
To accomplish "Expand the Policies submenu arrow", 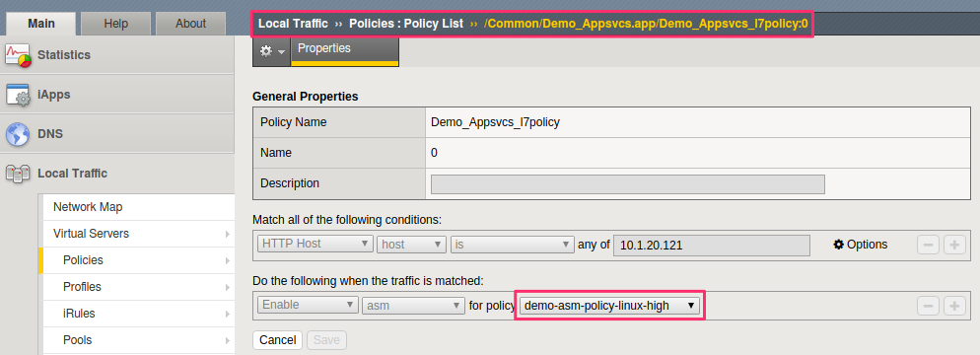I will tap(227, 260).
